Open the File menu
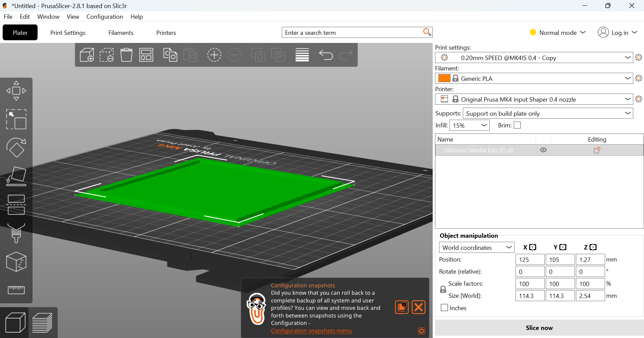 (8, 16)
